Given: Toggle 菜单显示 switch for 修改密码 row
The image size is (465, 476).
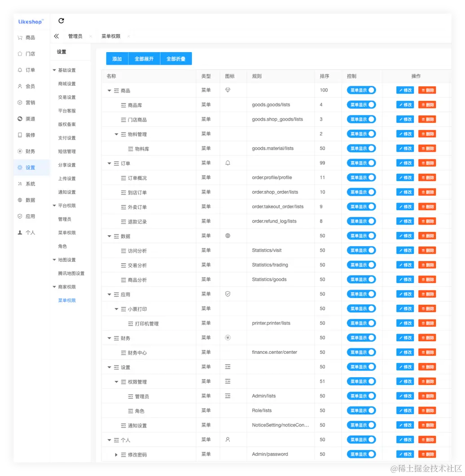Looking at the screenshot, I should (361, 454).
